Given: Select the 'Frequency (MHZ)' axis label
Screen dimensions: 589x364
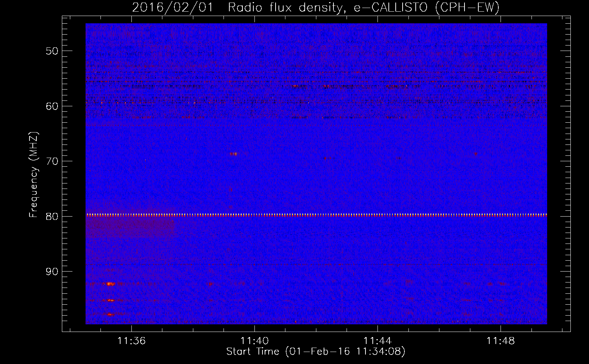Looking at the screenshot, I should click(33, 175).
